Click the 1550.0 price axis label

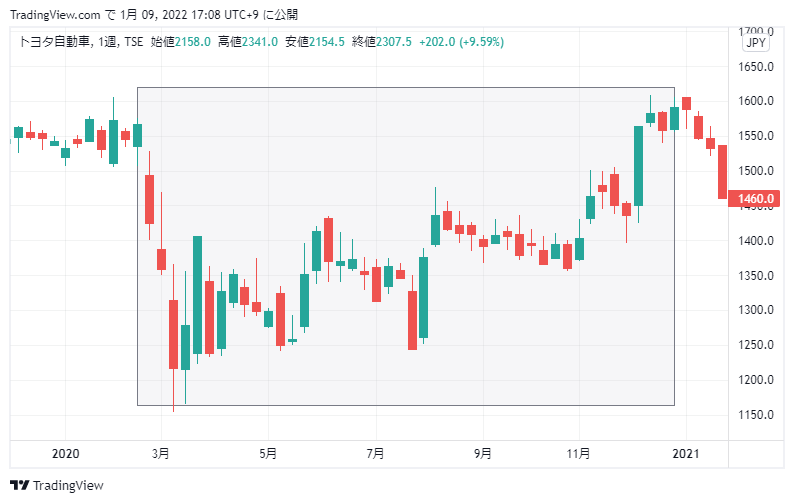point(756,136)
